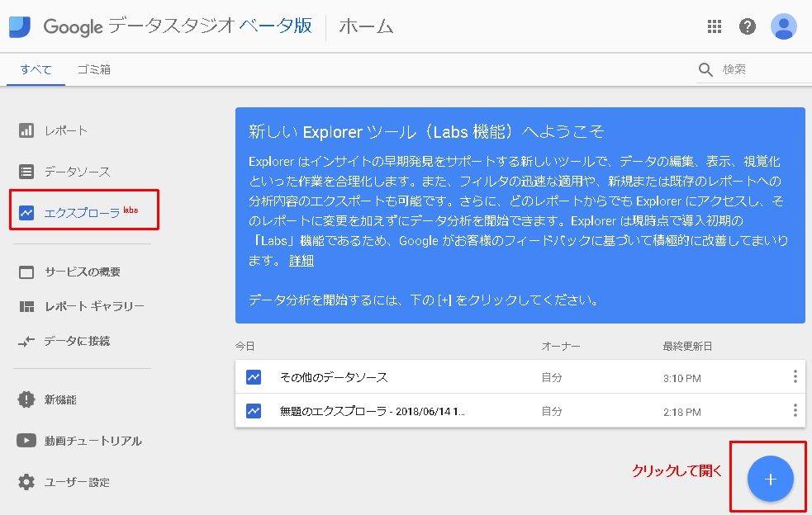This screenshot has width=812, height=515.
Task: Click the ユーザー設定 gear icon
Action: coord(26,482)
